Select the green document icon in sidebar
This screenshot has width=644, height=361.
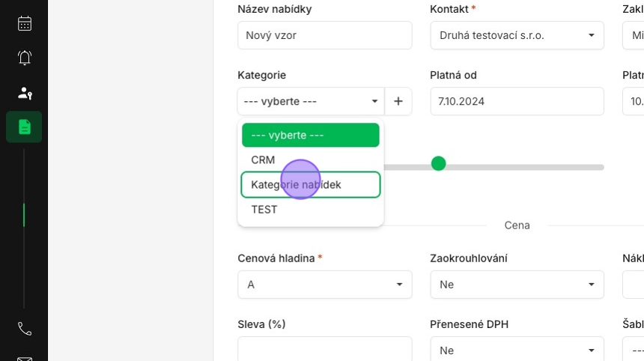tap(24, 127)
